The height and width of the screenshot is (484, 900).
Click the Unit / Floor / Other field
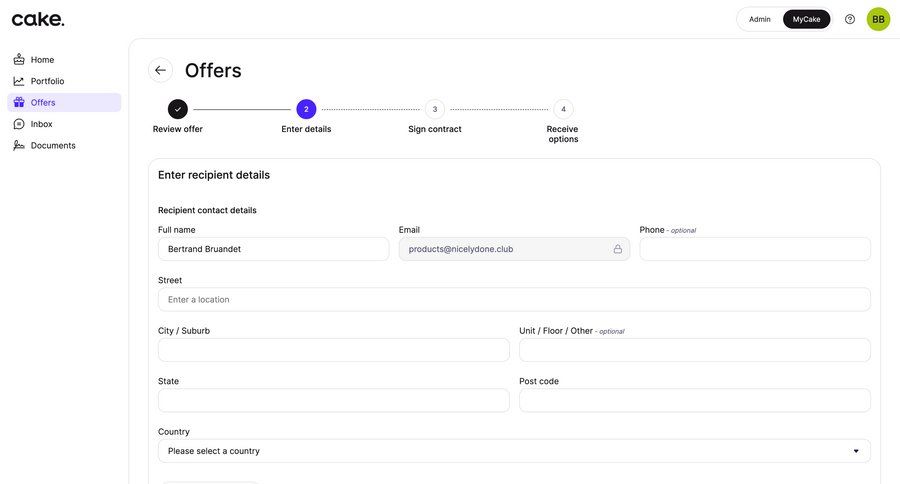click(x=695, y=350)
